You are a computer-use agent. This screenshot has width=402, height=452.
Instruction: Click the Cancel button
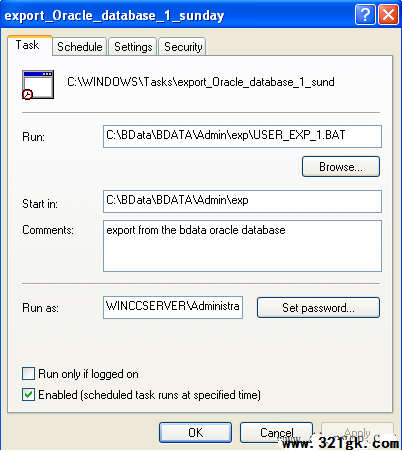point(276,432)
